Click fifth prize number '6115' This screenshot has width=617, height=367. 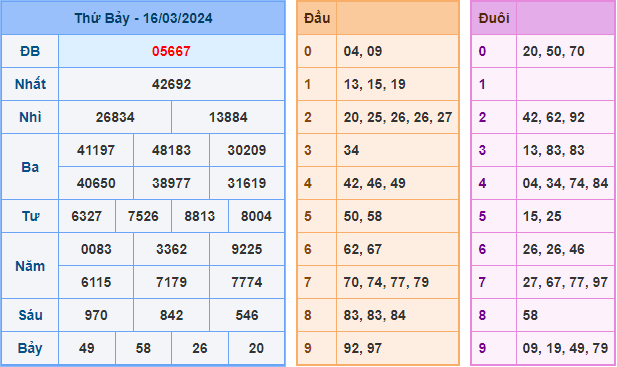(x=96, y=282)
